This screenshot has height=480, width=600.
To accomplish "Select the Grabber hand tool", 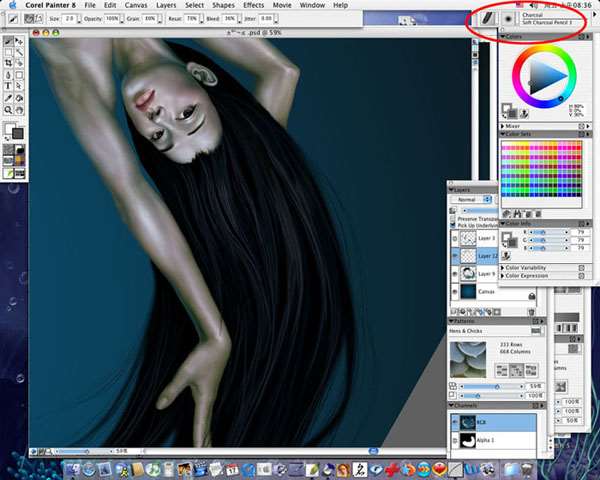I will click(20, 109).
